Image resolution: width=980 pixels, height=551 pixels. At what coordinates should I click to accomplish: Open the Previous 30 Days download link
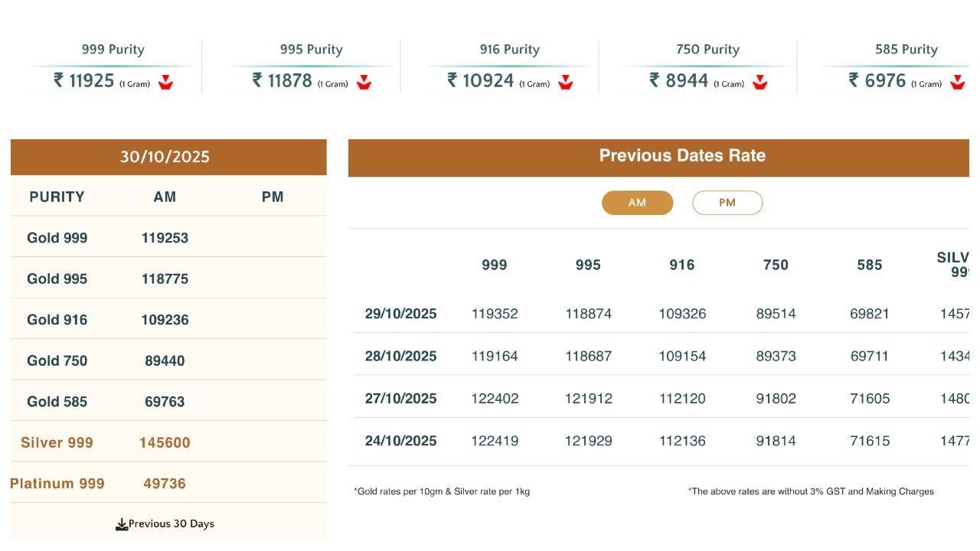(x=171, y=524)
